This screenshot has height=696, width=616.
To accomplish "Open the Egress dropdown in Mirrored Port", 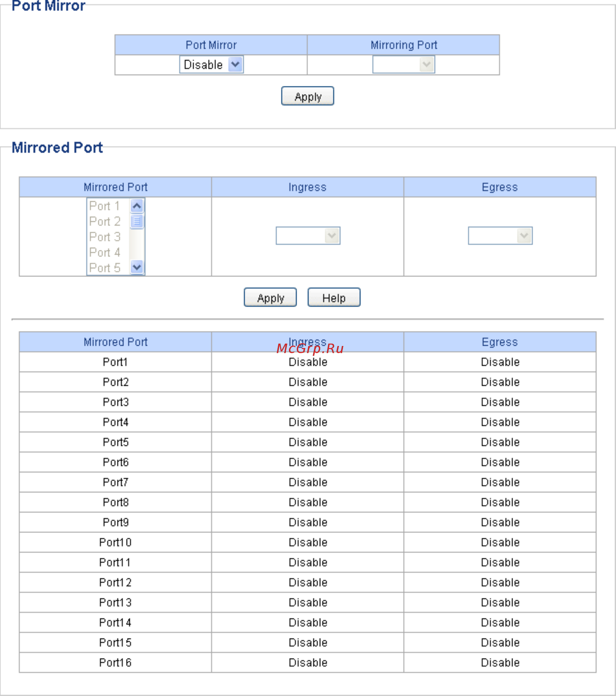I will point(500,236).
